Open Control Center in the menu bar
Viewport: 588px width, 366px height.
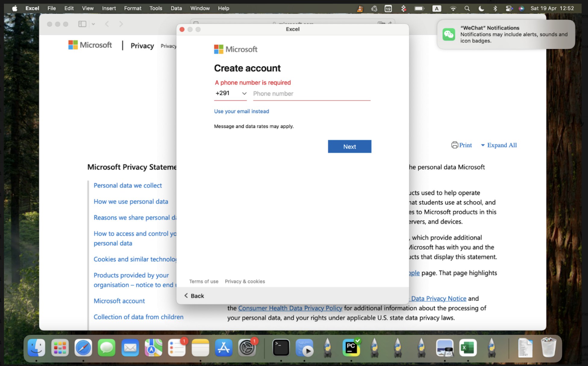point(509,8)
